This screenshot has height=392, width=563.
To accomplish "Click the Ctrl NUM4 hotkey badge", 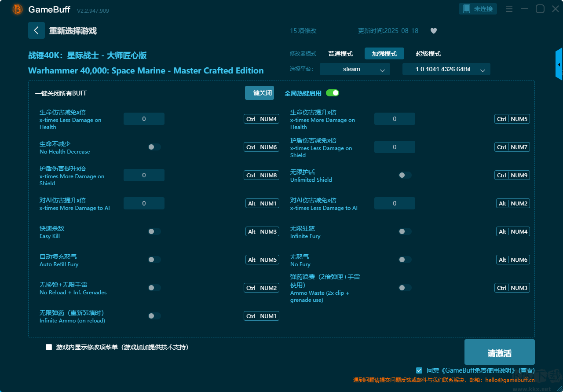I will coord(261,119).
